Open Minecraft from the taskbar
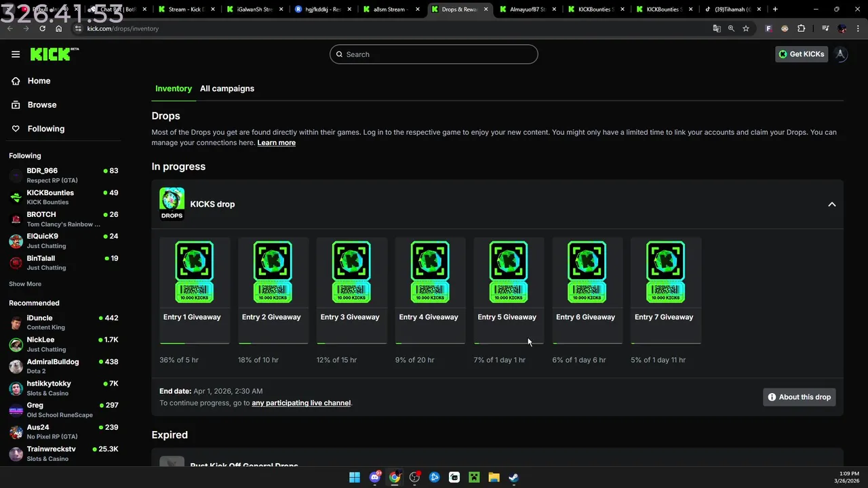Screen dimensions: 868x488 tap(474, 477)
